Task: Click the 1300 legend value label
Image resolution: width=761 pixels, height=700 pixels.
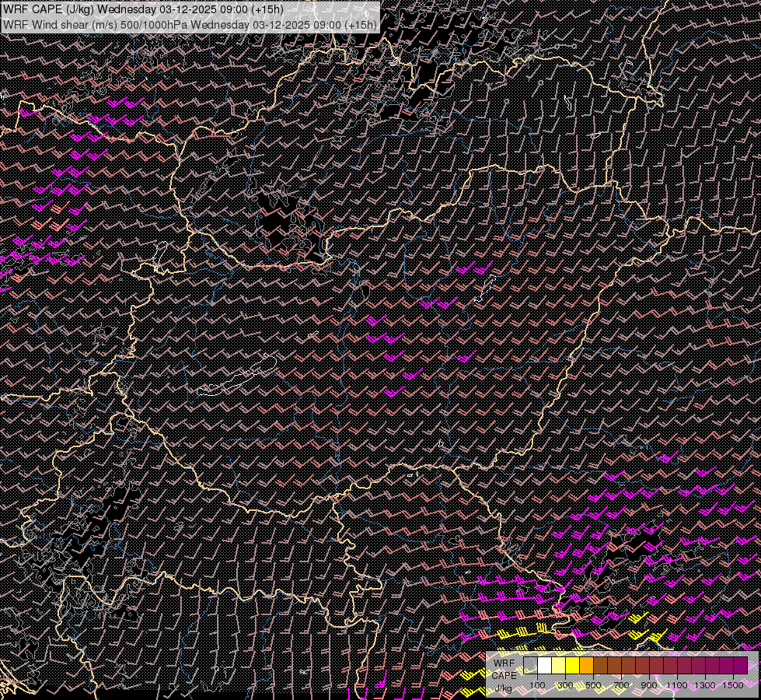Action: [705, 684]
